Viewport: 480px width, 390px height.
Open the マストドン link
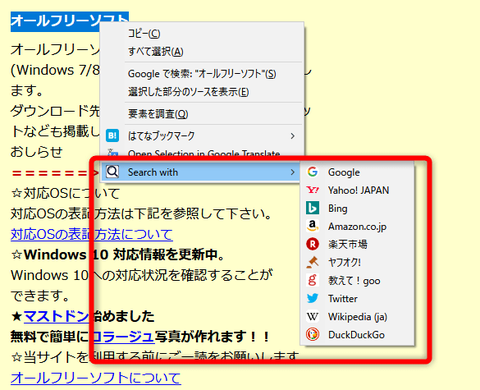tap(56, 316)
